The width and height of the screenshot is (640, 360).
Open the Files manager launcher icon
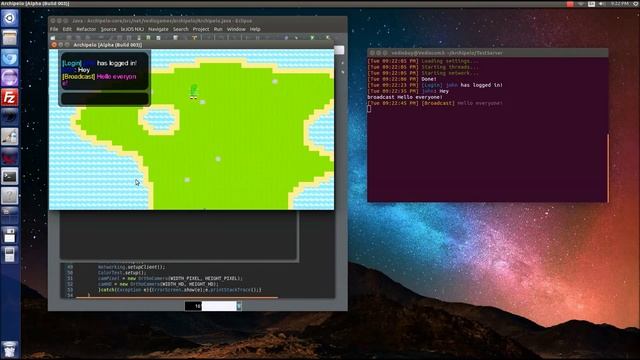pyautogui.click(x=9, y=38)
